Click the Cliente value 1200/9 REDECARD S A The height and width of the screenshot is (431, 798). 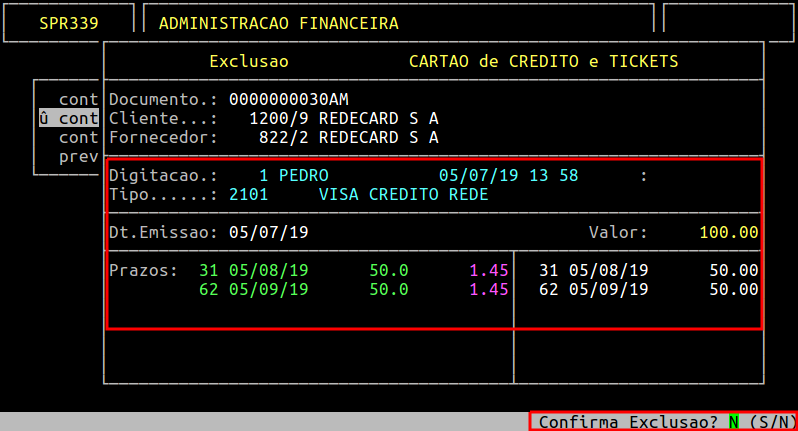tap(344, 118)
